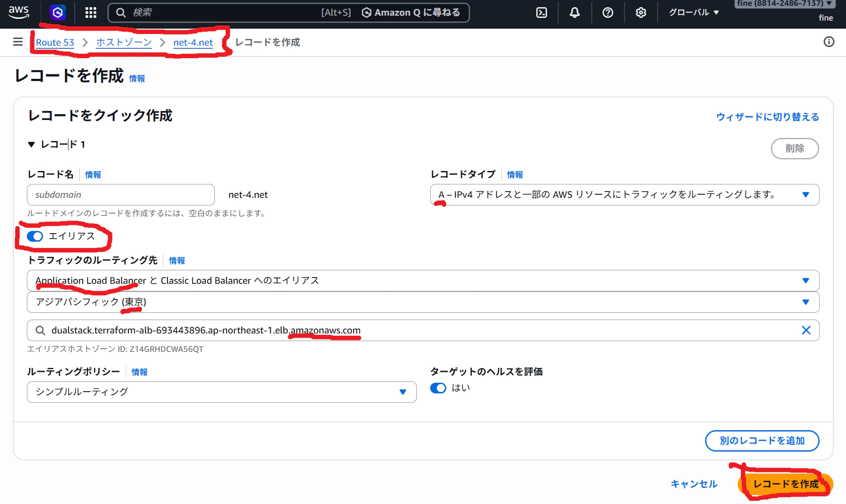Open 情報 link beside ルーティングポリシー
This screenshot has height=504, width=846.
139,372
